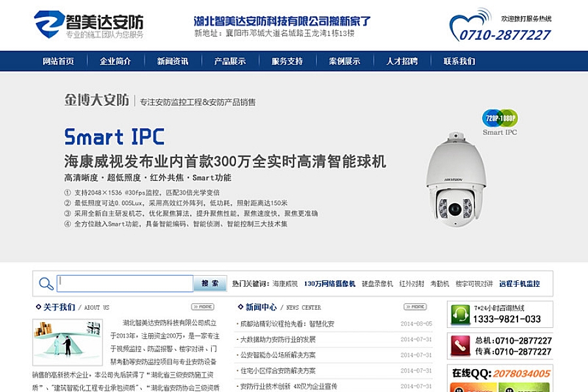Click MORE button in 新闻中心 section
Screen dimensions: 588x392
pos(415,307)
